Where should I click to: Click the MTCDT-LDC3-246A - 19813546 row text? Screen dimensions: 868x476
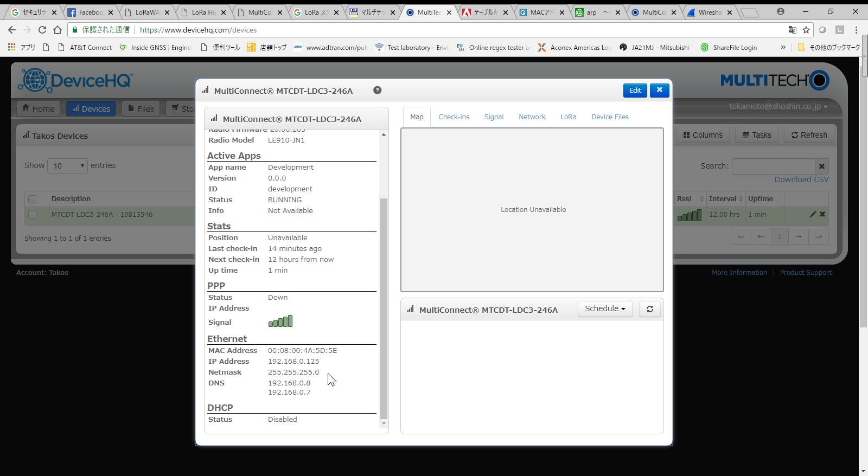point(102,214)
